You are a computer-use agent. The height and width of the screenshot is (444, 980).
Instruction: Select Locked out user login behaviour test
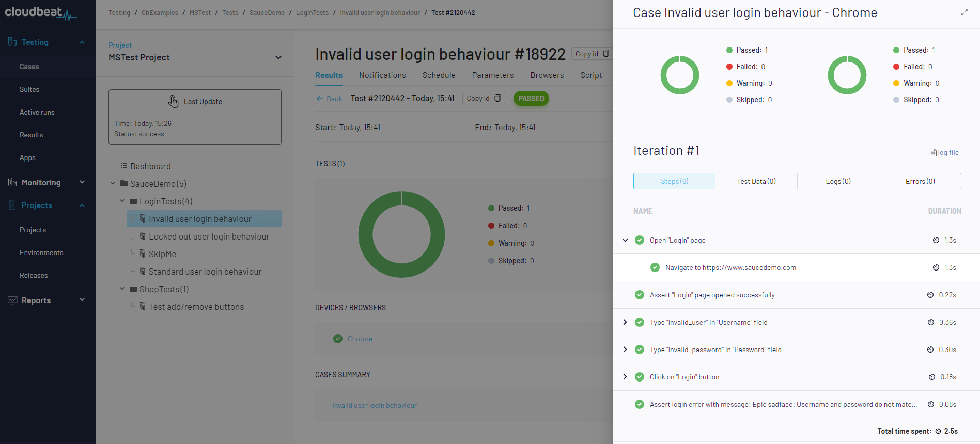tap(209, 236)
